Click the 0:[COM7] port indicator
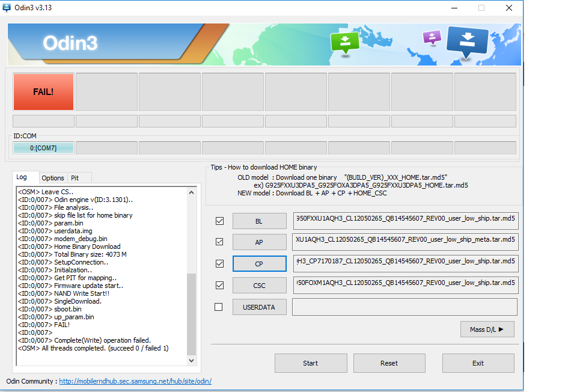 [43, 148]
